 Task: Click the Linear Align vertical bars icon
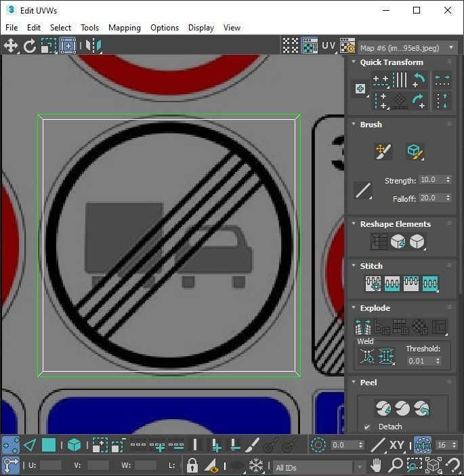click(x=400, y=80)
